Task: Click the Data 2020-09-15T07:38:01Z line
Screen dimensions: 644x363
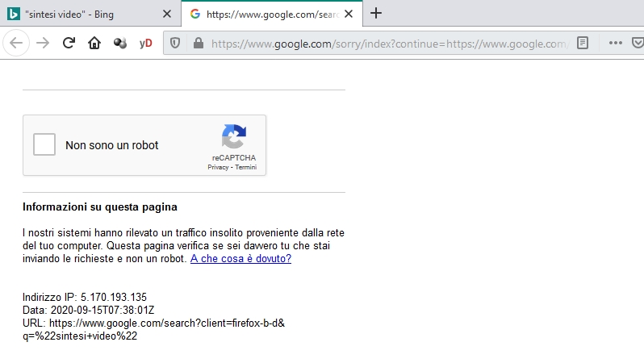Action: (88, 310)
